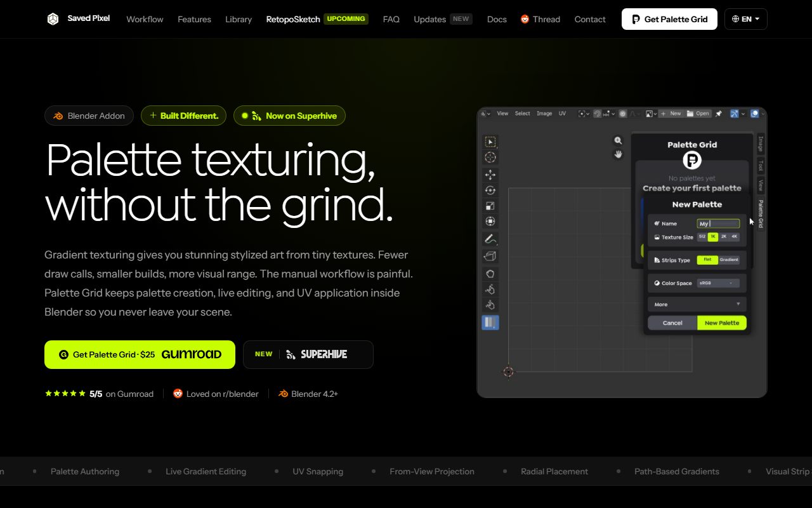Open the Contact nav item
The width and height of the screenshot is (812, 508).
point(590,19)
